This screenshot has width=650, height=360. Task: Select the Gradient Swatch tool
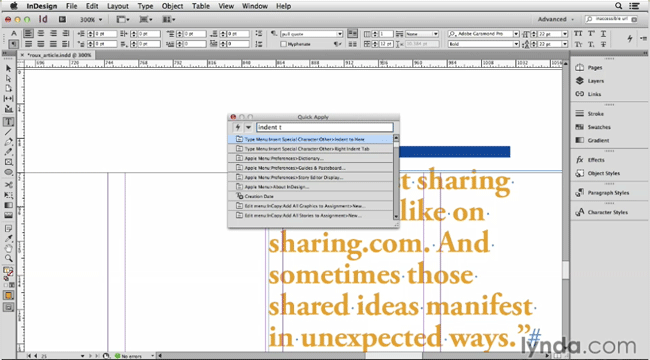(8, 205)
